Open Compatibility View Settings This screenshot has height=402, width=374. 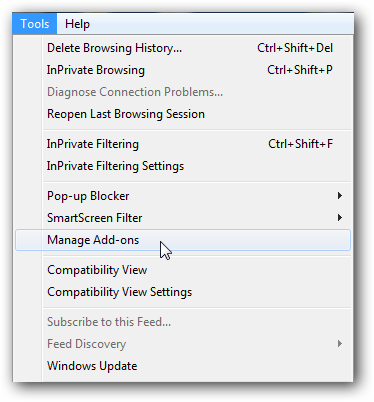tap(183, 292)
